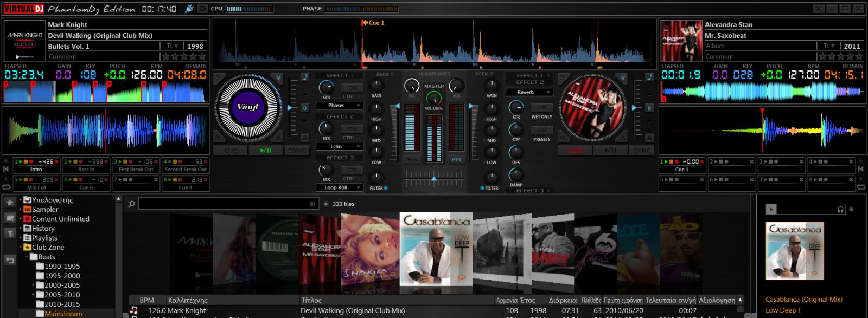
Task: Delete the Intro hot cue with its red X
Action: 57,161
